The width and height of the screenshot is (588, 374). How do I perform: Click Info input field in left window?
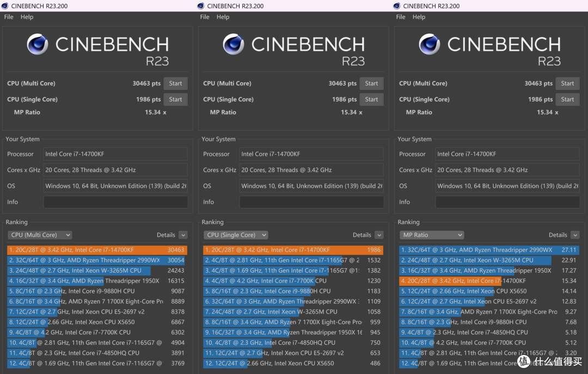pos(115,202)
